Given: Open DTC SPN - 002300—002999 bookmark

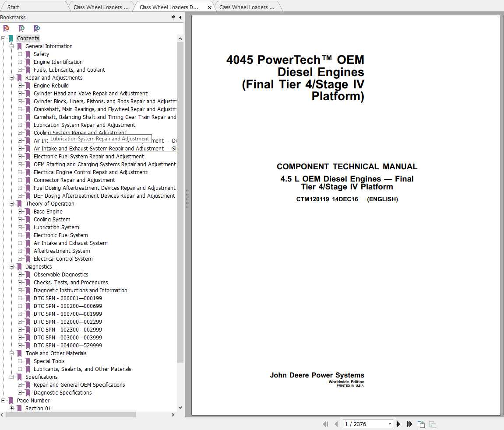Looking at the screenshot, I should tap(68, 330).
